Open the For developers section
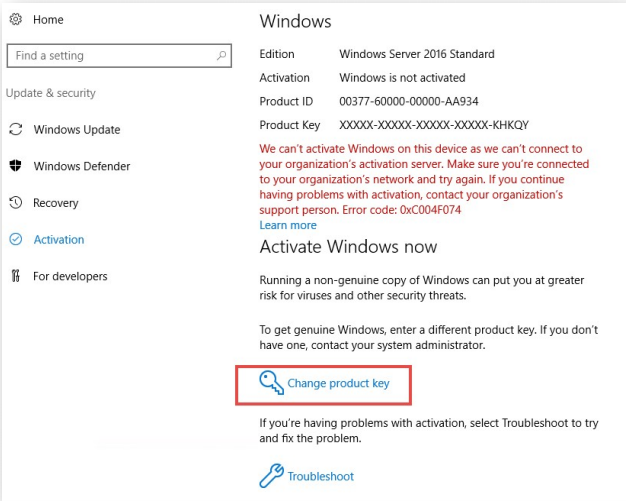626x501 pixels. coord(70,276)
